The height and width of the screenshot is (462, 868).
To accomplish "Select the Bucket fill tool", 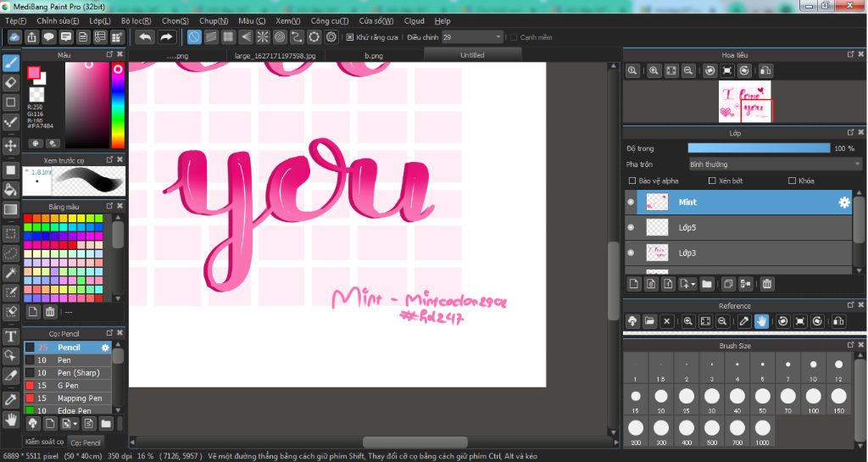I will pyautogui.click(x=11, y=189).
